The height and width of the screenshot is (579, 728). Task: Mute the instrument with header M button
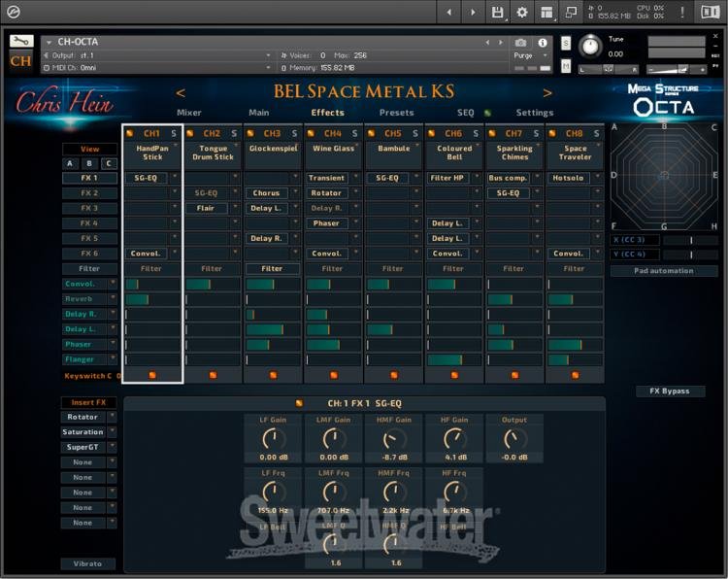(x=566, y=66)
